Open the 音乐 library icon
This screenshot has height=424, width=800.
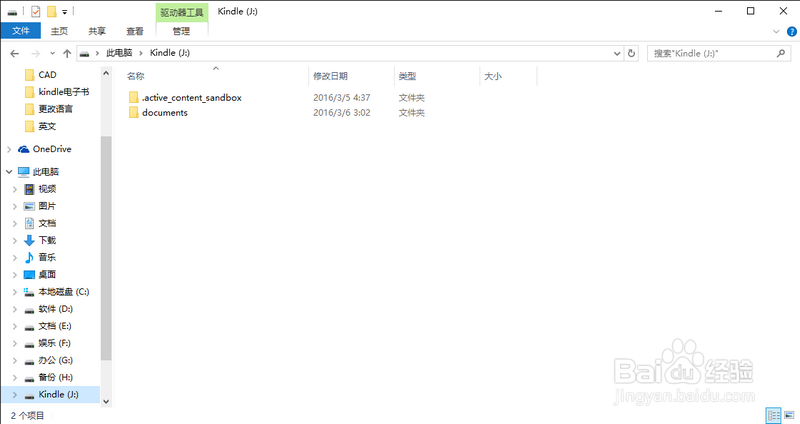pyautogui.click(x=30, y=258)
